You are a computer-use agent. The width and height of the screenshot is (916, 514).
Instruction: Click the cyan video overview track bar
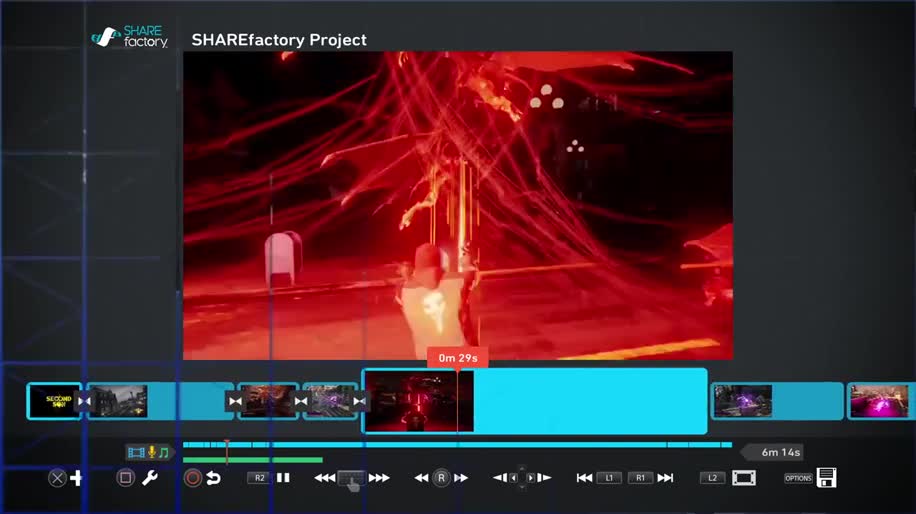pos(457,444)
